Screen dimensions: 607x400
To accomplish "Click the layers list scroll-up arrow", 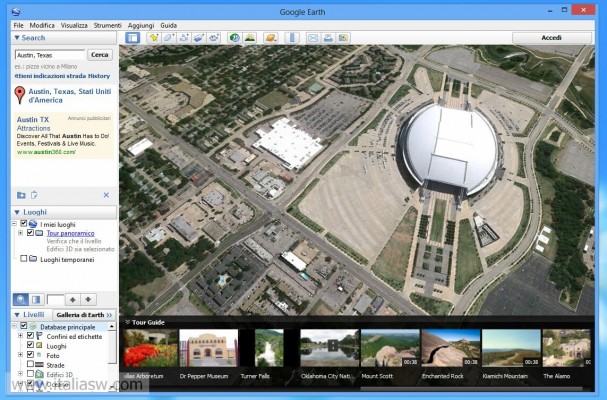I will [111, 326].
